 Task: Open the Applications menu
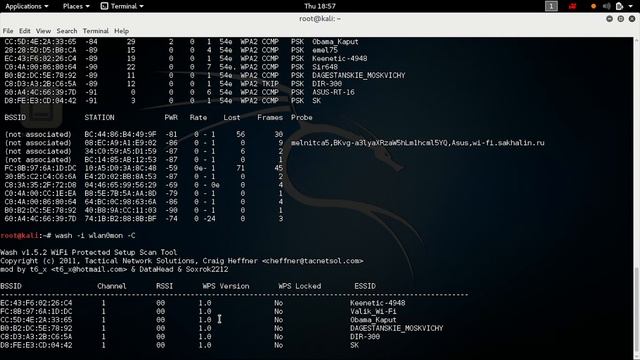point(27,6)
